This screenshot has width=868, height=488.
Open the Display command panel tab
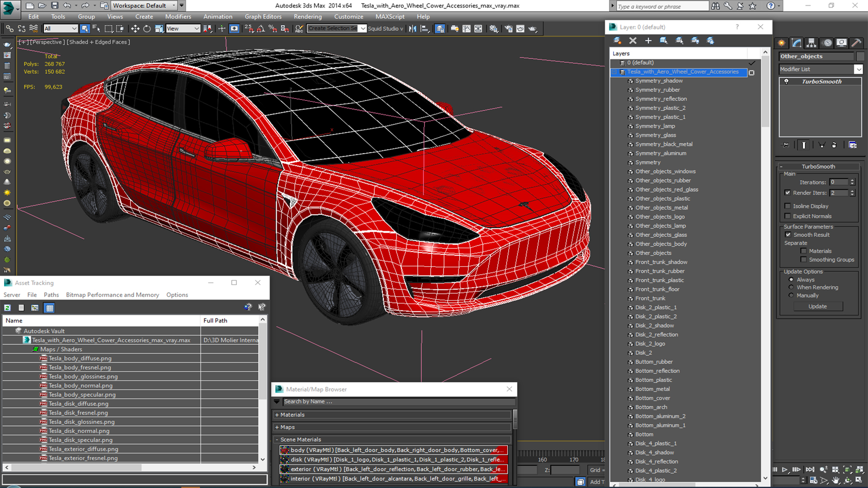click(841, 43)
